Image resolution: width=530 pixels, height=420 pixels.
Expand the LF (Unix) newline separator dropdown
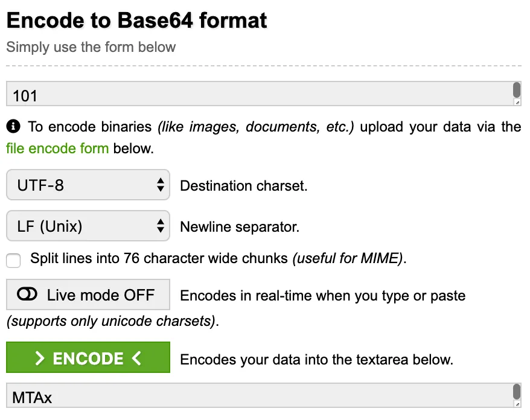pyautogui.click(x=88, y=226)
